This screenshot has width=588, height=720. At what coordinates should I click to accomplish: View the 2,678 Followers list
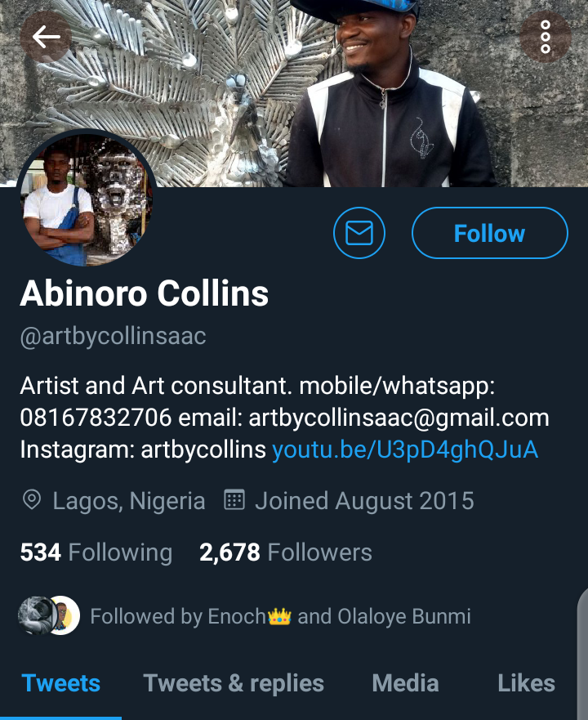[286, 552]
